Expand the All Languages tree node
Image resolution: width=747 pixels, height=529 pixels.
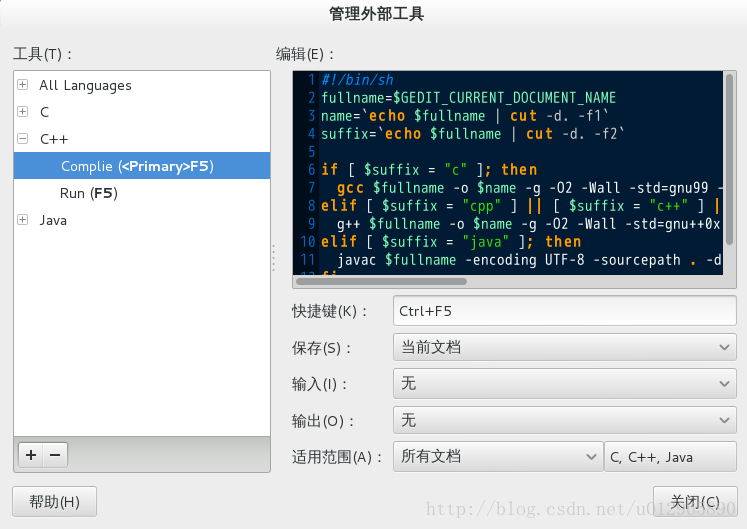[22, 85]
